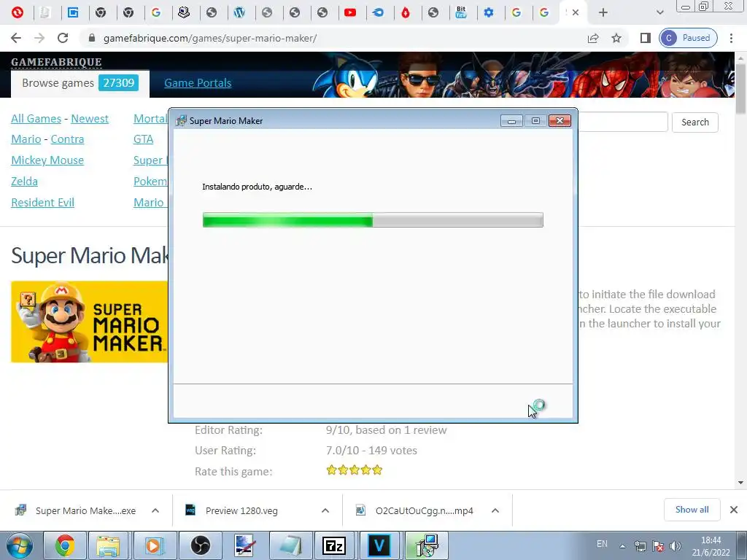747x560 pixels.
Task: Minimize the Super Mario Maker installer
Action: 511,121
